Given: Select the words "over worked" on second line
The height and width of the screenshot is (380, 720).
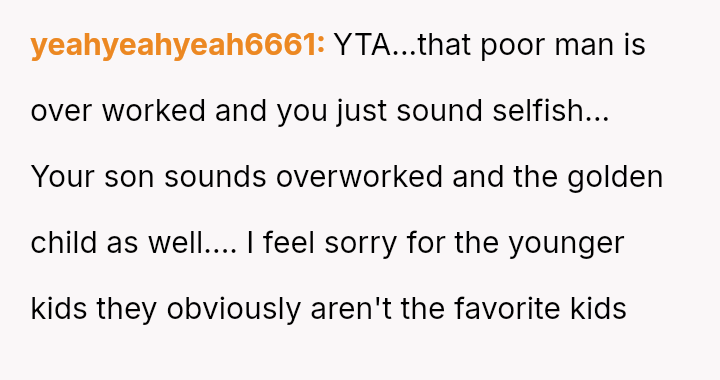Looking at the screenshot, I should pyautogui.click(x=118, y=111).
